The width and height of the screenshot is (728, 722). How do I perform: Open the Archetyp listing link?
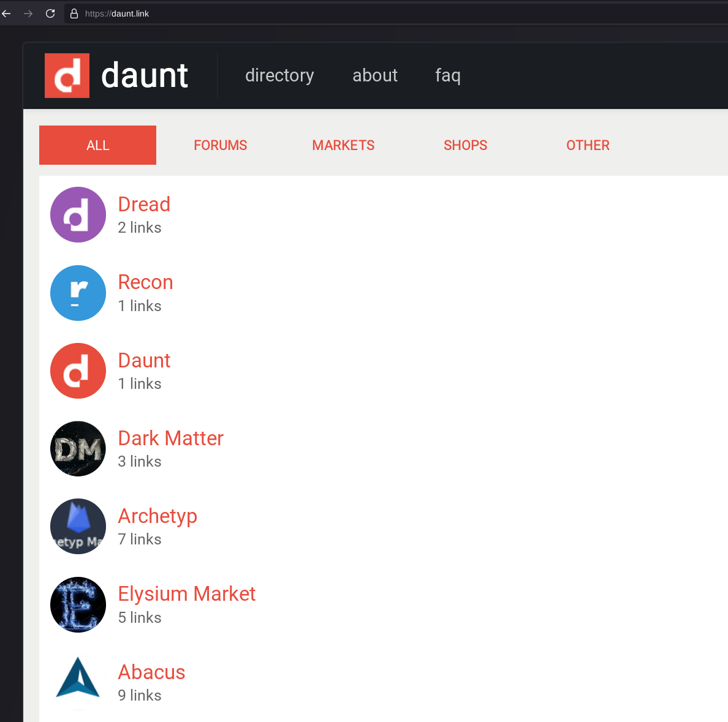pyautogui.click(x=157, y=516)
